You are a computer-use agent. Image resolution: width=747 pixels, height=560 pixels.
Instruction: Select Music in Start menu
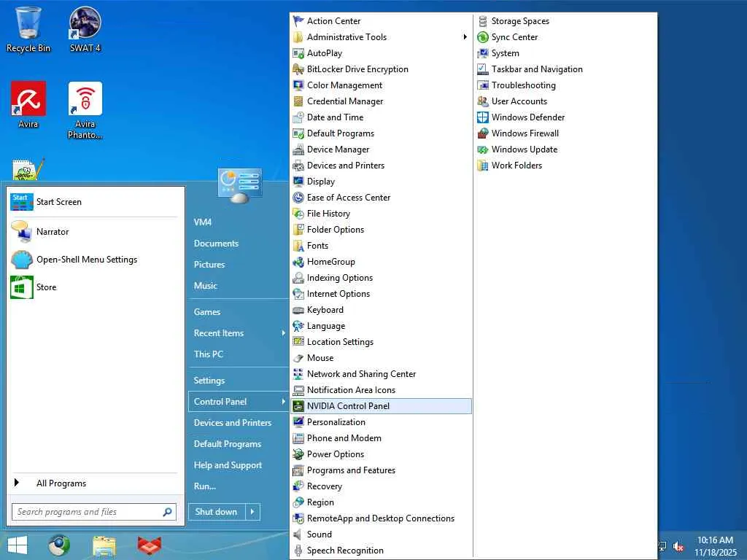tap(205, 286)
